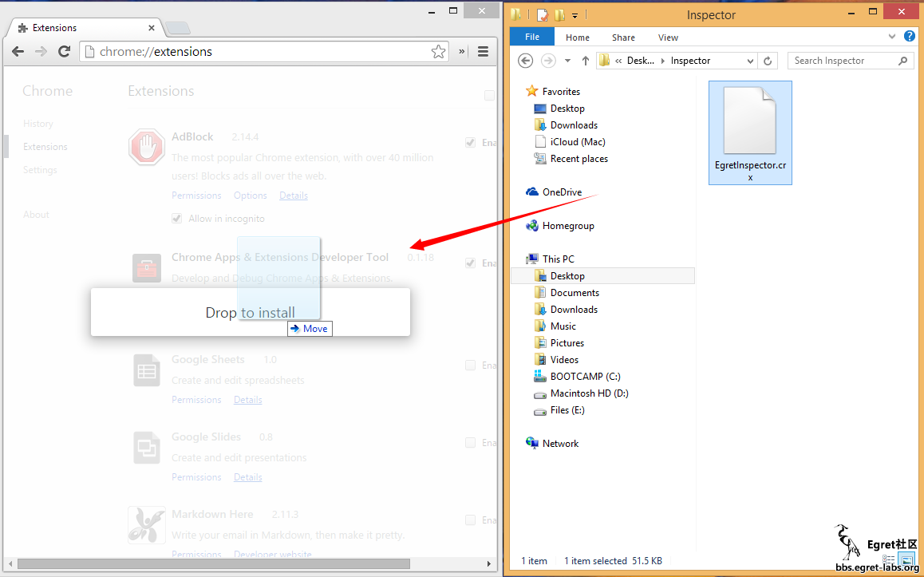Go to Settings in Chrome sidebar

coord(40,170)
